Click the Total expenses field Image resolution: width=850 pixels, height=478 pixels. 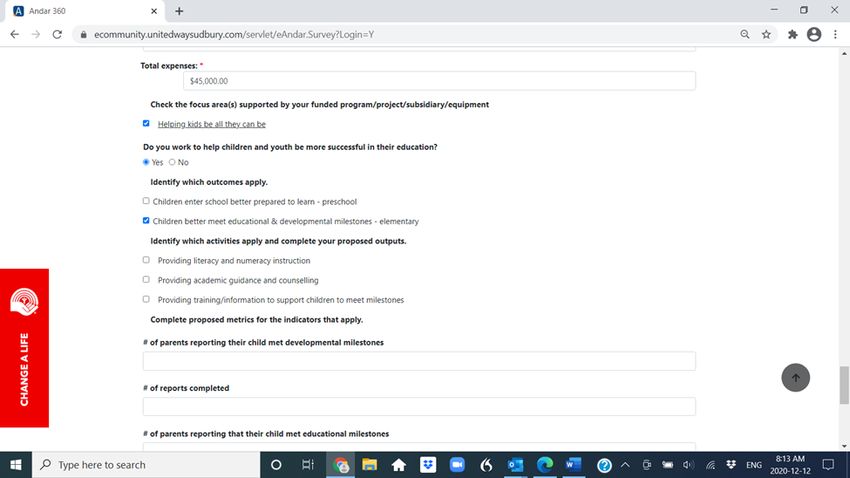(x=439, y=81)
